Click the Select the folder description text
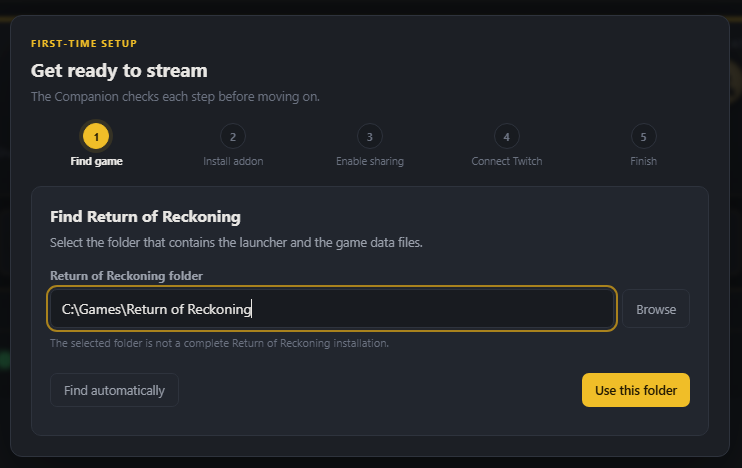 pyautogui.click(x=236, y=243)
